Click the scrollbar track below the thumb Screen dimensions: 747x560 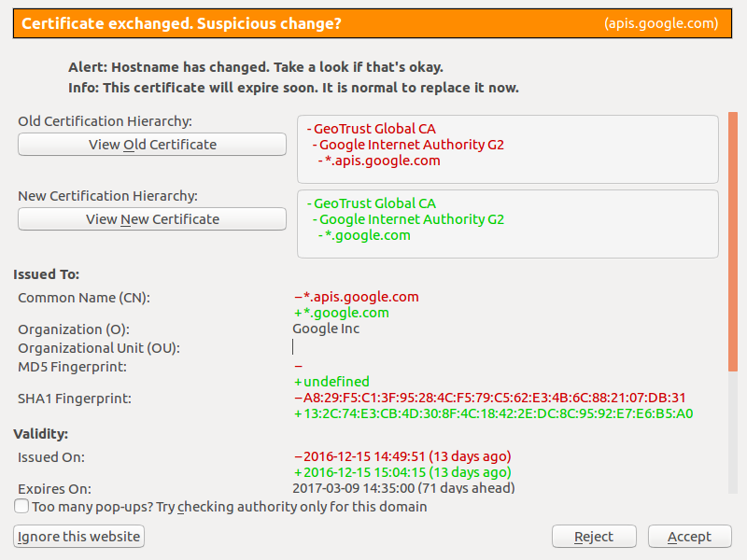(x=733, y=432)
